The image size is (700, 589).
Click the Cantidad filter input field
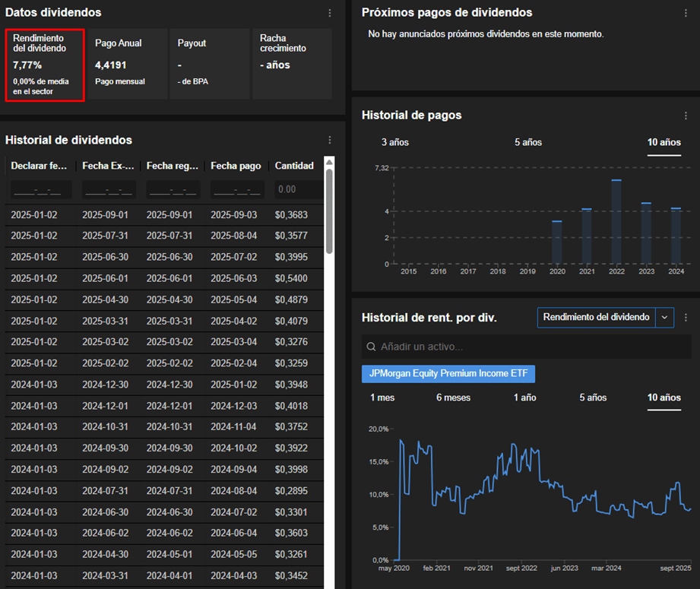click(x=295, y=189)
